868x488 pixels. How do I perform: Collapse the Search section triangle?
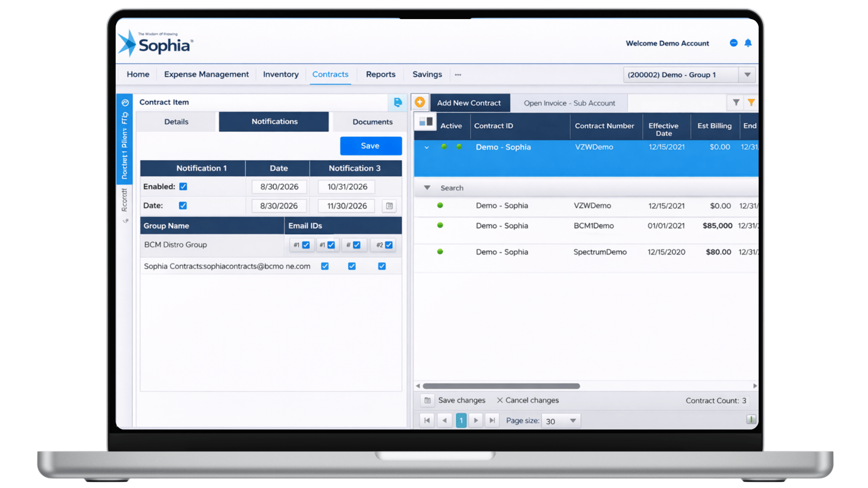(427, 188)
